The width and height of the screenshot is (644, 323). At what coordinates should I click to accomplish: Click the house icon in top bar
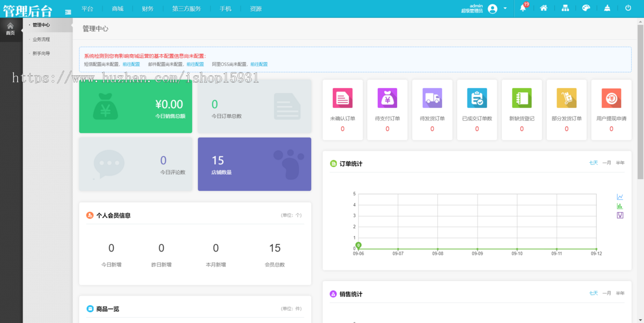tap(544, 8)
